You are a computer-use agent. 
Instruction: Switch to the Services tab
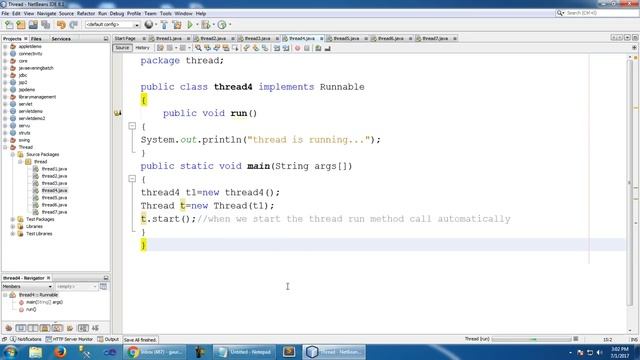coord(61,39)
